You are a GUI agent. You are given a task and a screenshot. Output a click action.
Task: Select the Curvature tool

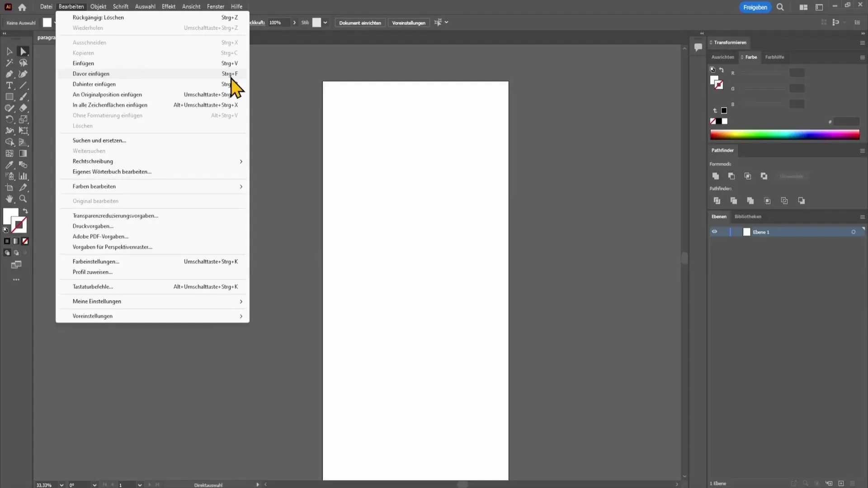click(x=23, y=74)
